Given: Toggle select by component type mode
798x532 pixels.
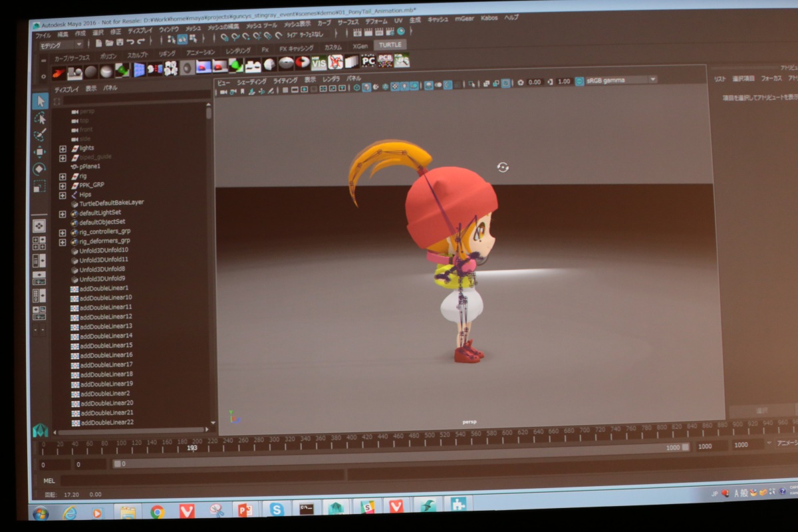Looking at the screenshot, I should tap(193, 39).
